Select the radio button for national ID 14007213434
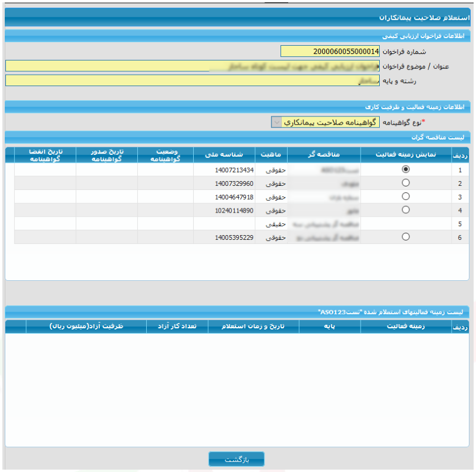The image size is (476, 472). pyautogui.click(x=405, y=169)
